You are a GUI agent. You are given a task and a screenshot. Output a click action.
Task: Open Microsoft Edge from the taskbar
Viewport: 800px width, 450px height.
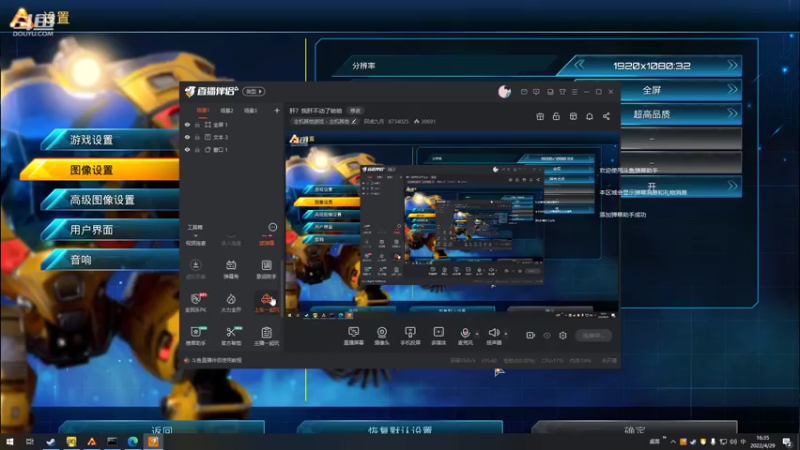133,442
